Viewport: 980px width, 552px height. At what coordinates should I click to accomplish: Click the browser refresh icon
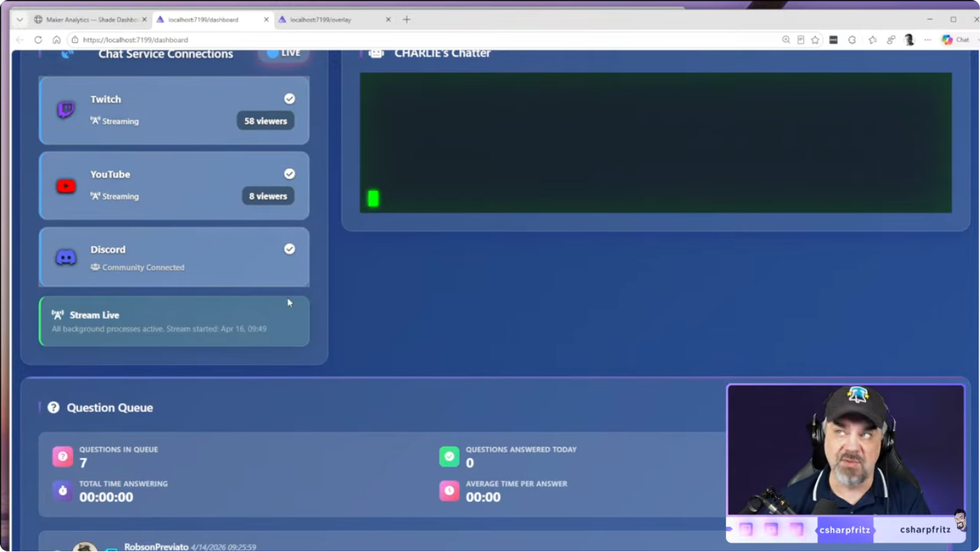click(38, 40)
